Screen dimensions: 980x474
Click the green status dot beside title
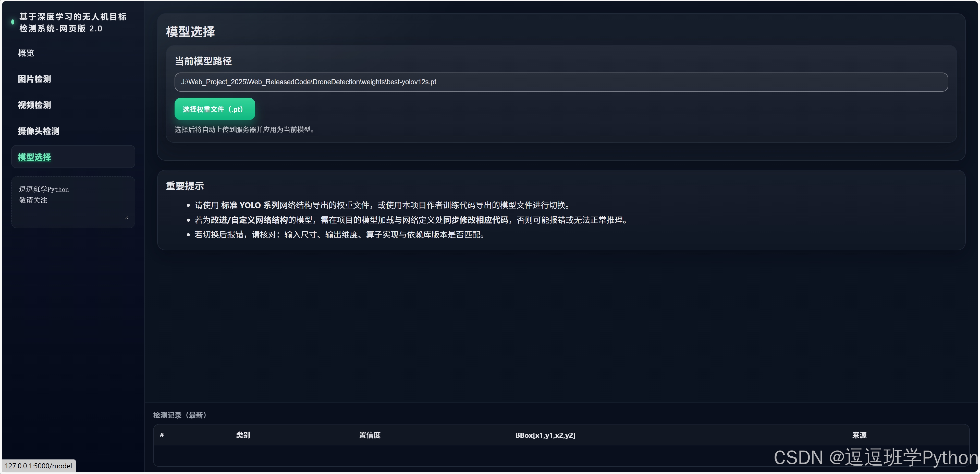coord(13,22)
